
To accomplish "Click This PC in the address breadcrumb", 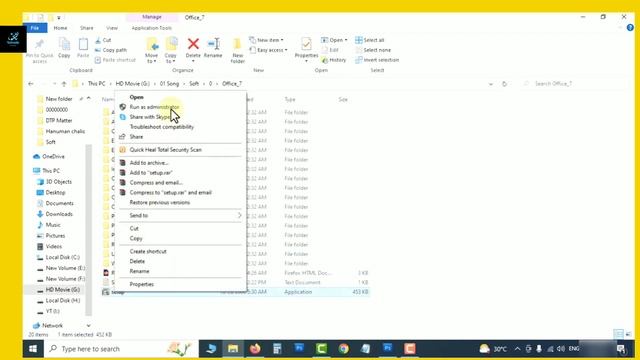I will coord(97,83).
